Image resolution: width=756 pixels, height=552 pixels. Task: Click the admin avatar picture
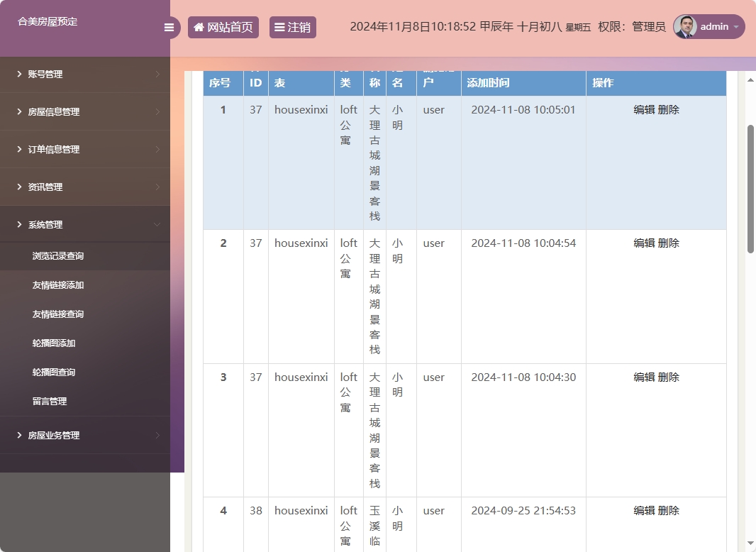coord(684,26)
